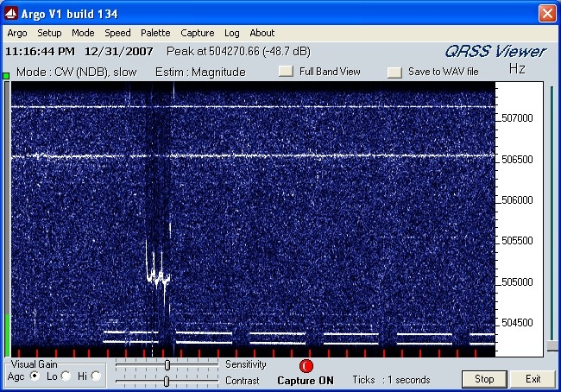This screenshot has width=561, height=392.
Task: Click the Stop button
Action: pyautogui.click(x=484, y=379)
